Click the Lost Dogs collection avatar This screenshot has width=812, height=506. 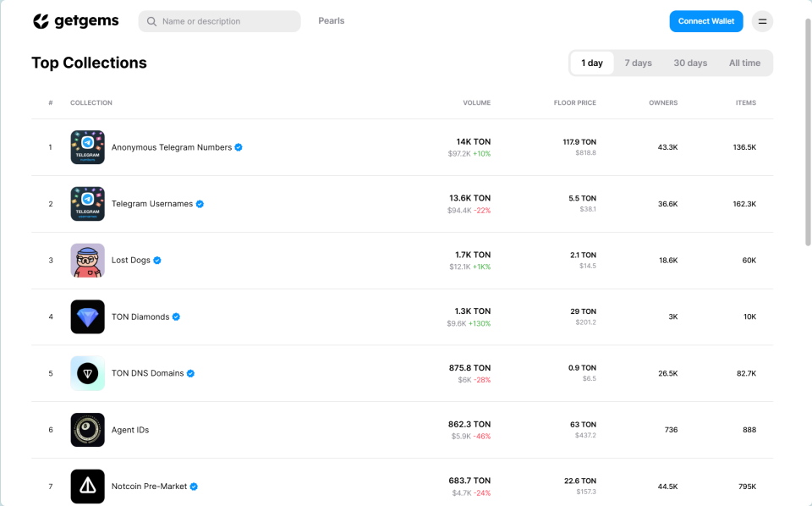tap(87, 261)
